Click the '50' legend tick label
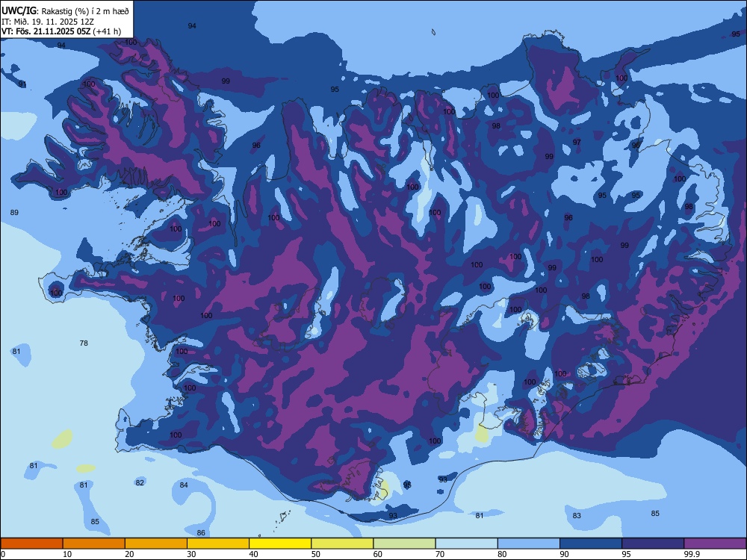 click(x=316, y=554)
